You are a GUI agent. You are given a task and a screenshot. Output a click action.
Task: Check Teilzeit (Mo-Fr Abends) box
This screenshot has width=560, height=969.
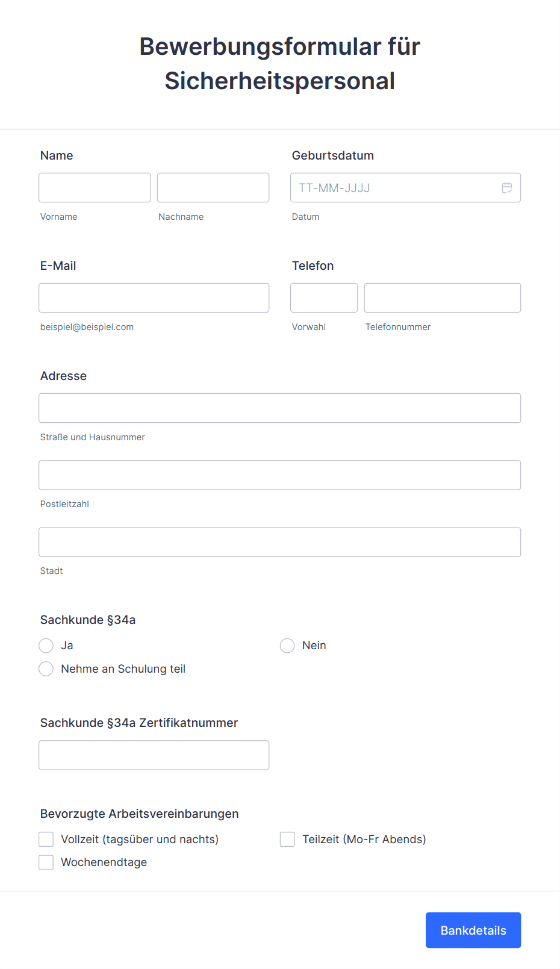[x=287, y=840]
